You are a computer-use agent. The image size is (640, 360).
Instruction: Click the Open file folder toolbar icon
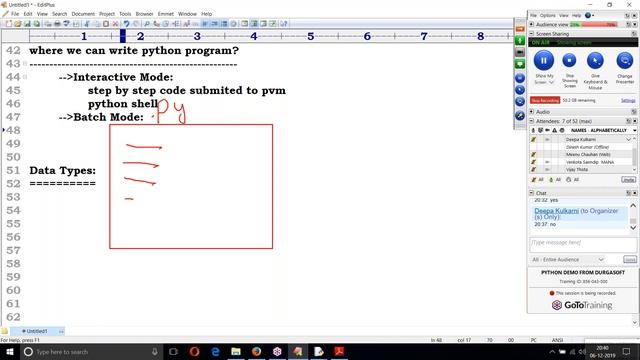coord(18,24)
